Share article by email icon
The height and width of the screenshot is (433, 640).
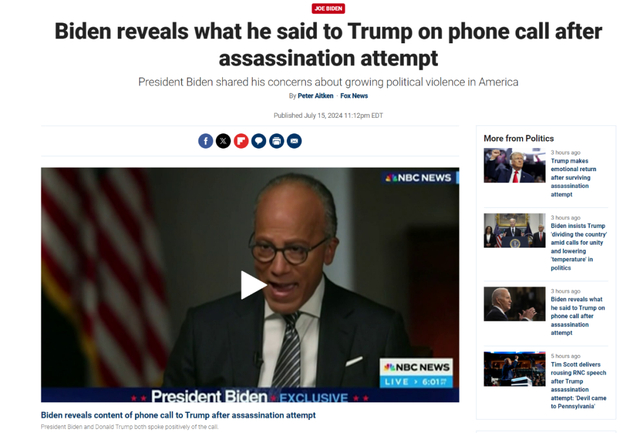point(294,141)
